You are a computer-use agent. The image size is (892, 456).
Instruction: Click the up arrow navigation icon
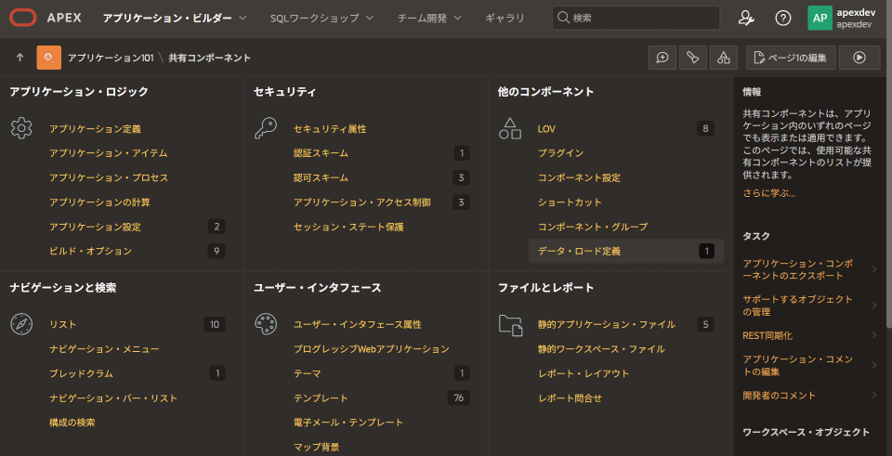tap(20, 57)
